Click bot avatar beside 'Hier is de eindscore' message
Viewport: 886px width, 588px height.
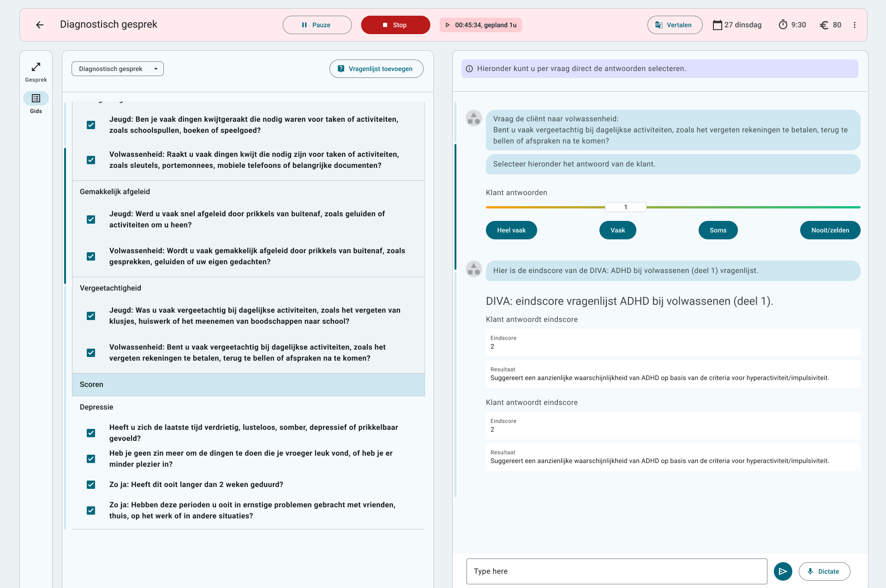474,269
